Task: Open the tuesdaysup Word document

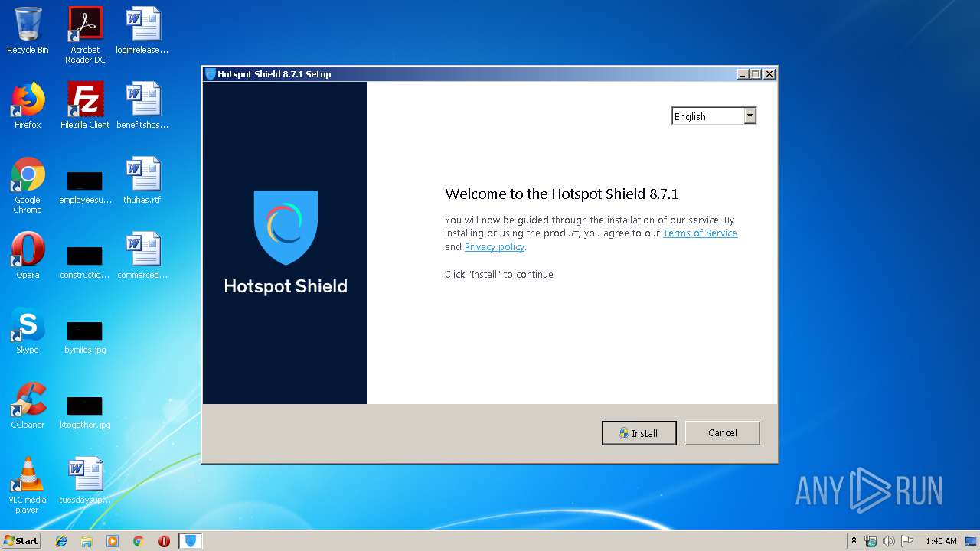Action: tap(85, 481)
